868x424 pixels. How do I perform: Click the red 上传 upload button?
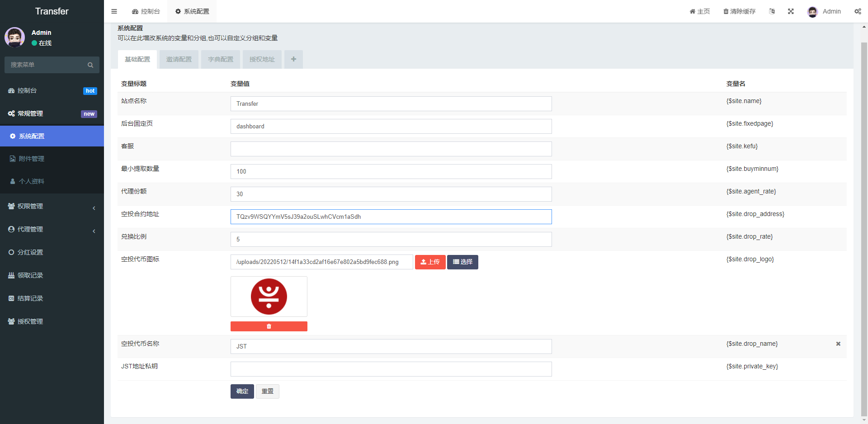pos(430,262)
